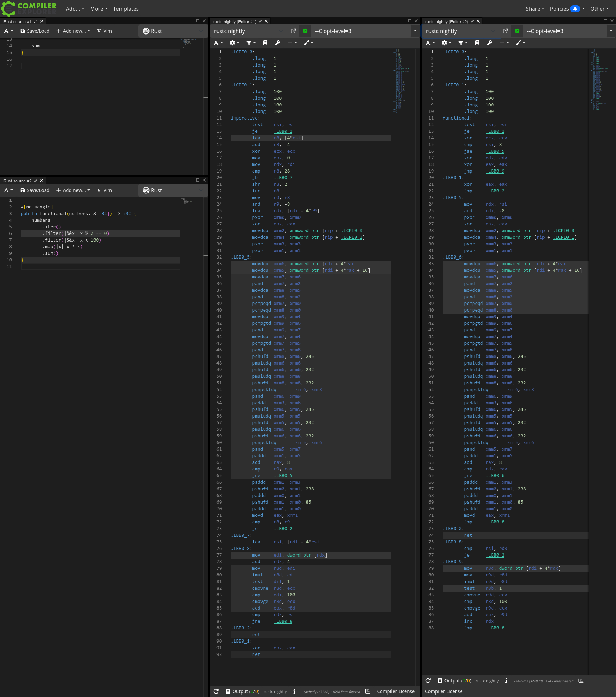Show compiler info icon in Editor #2 pane footer
616x697 pixels.
[506, 681]
